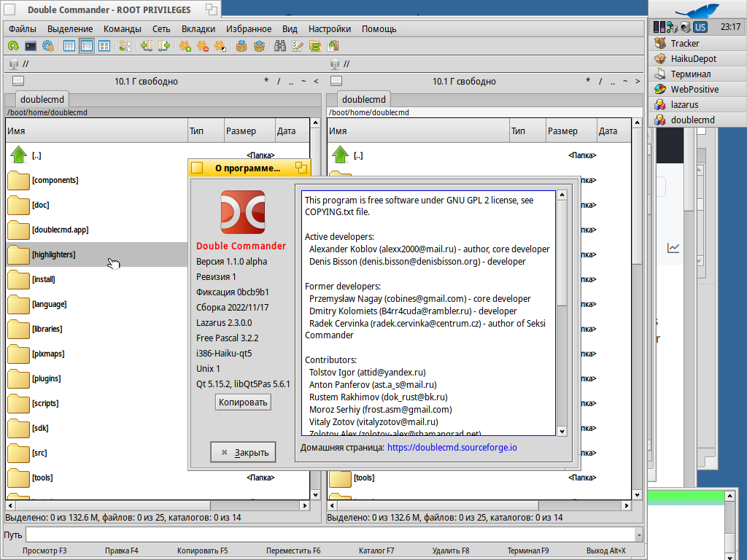Open the Multi-rename tool icon
The width and height of the screenshot is (747, 560).
(x=298, y=46)
